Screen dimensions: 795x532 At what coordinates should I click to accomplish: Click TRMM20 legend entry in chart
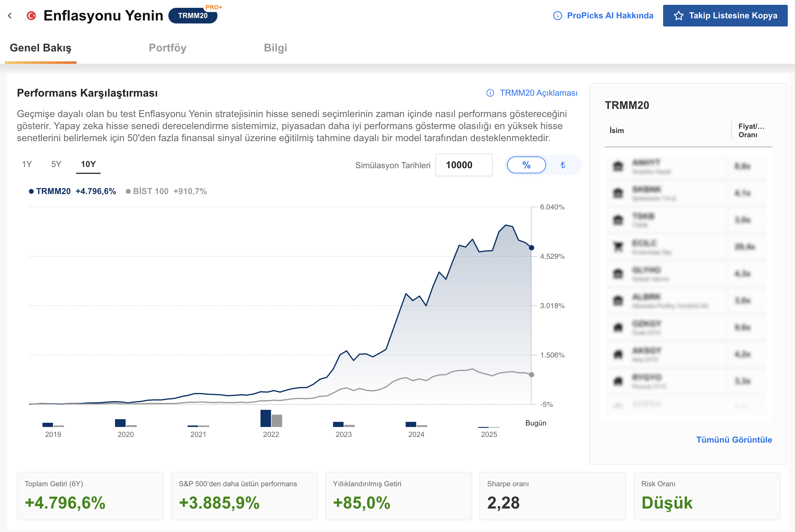[x=72, y=191]
